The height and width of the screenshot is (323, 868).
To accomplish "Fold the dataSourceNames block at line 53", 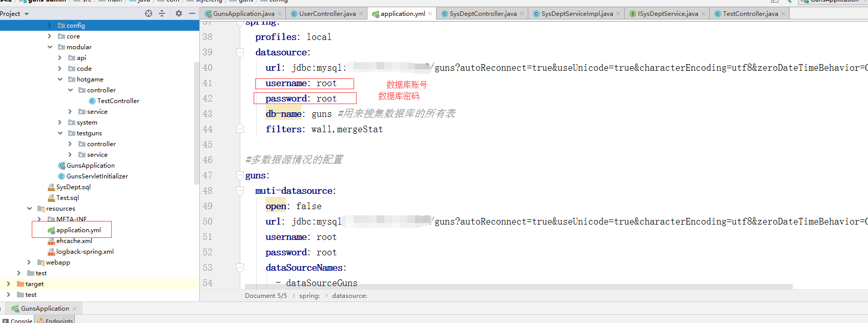I will pos(240,268).
